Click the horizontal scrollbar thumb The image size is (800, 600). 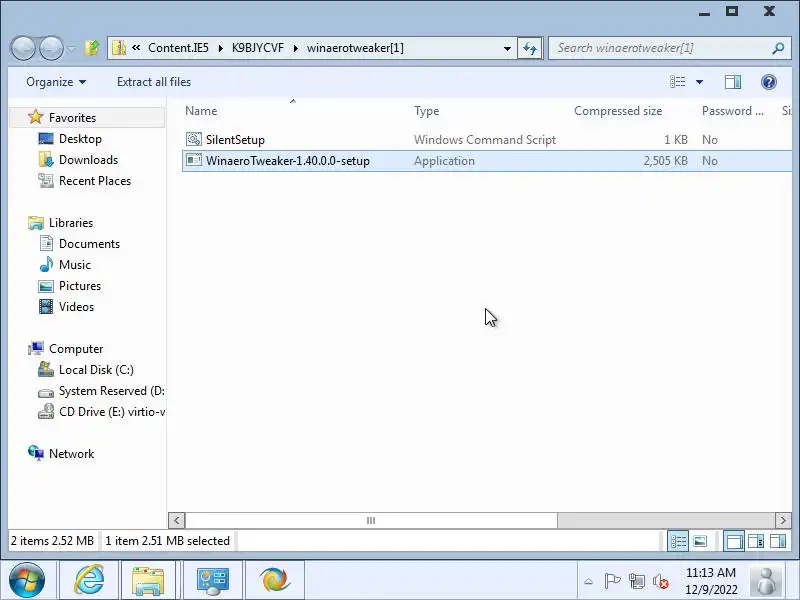(x=371, y=520)
